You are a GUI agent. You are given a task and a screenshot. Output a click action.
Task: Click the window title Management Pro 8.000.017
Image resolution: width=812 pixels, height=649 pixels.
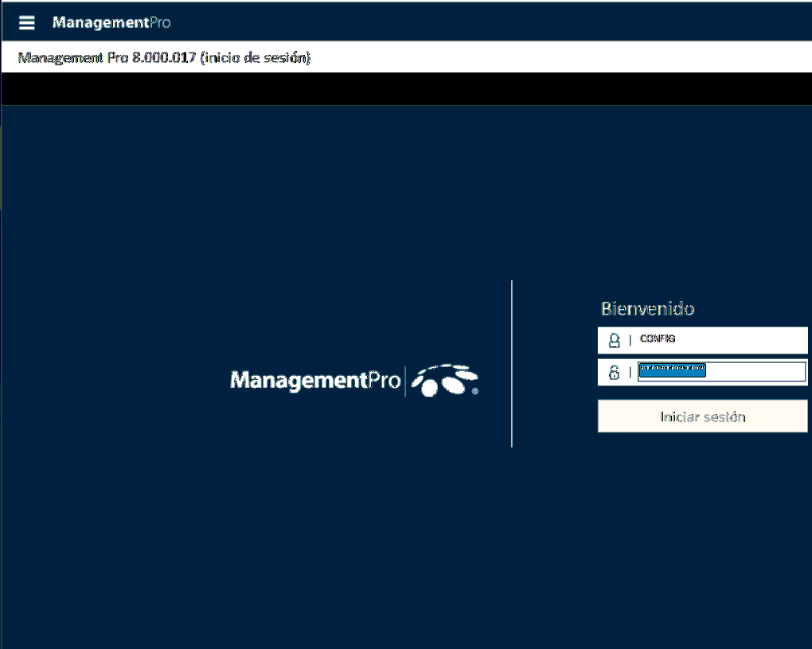click(107, 58)
